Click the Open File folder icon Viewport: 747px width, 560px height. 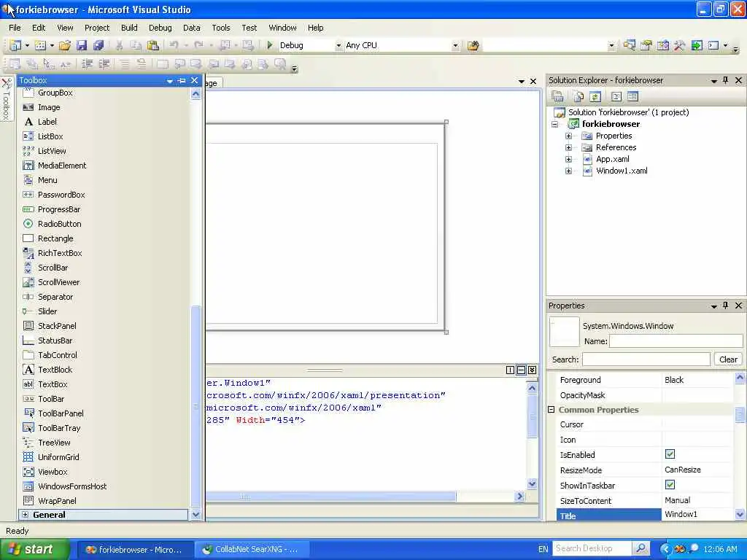(65, 45)
